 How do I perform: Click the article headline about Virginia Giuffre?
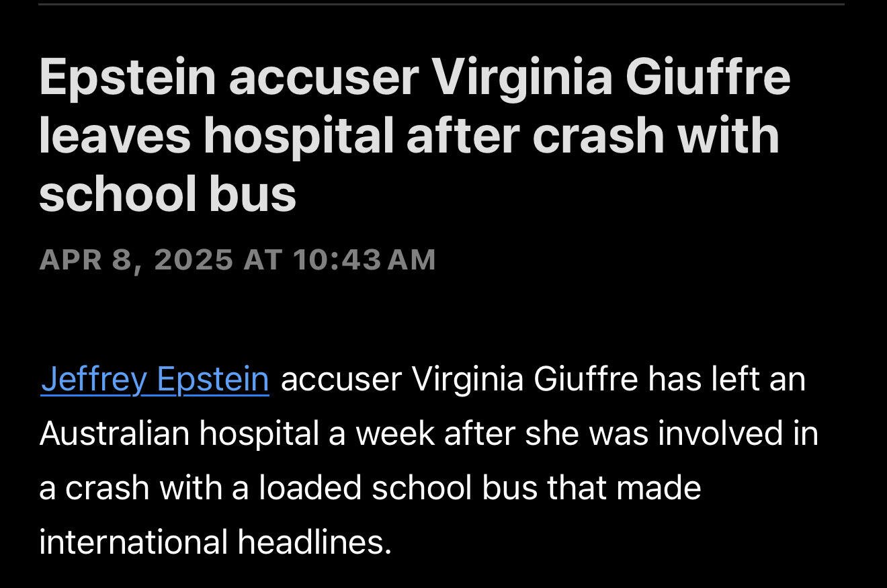coord(415,136)
